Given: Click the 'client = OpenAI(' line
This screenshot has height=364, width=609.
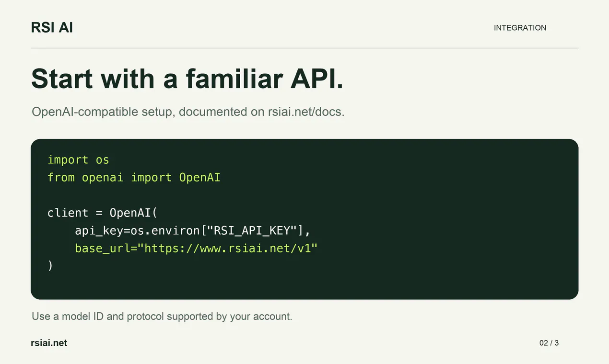Looking at the screenshot, I should pos(102,213).
